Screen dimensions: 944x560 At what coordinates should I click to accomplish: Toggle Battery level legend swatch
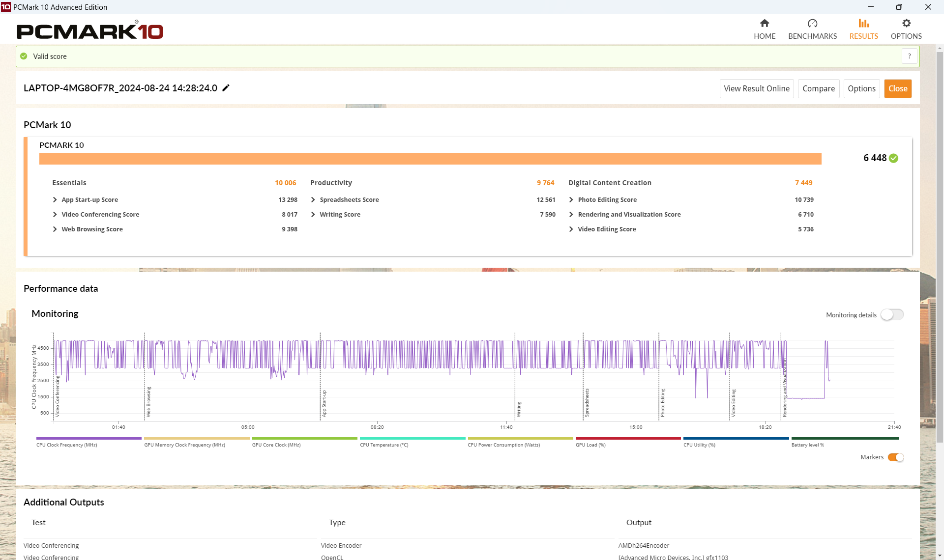(845, 438)
